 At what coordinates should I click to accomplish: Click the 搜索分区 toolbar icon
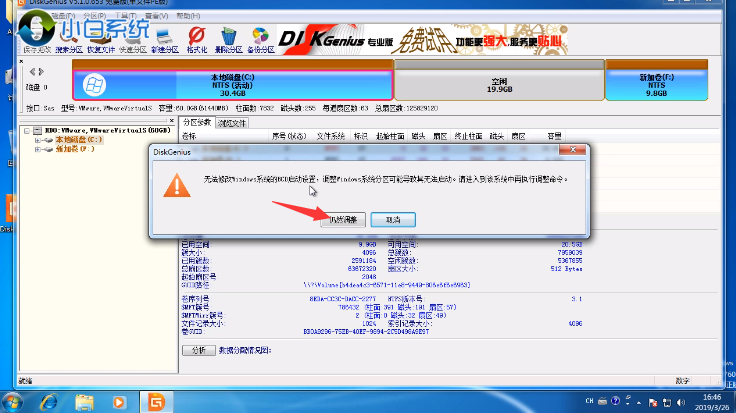(x=69, y=40)
